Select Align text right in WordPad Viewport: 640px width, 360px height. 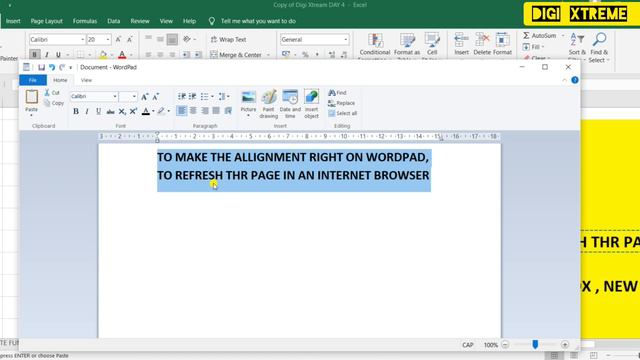tap(205, 111)
